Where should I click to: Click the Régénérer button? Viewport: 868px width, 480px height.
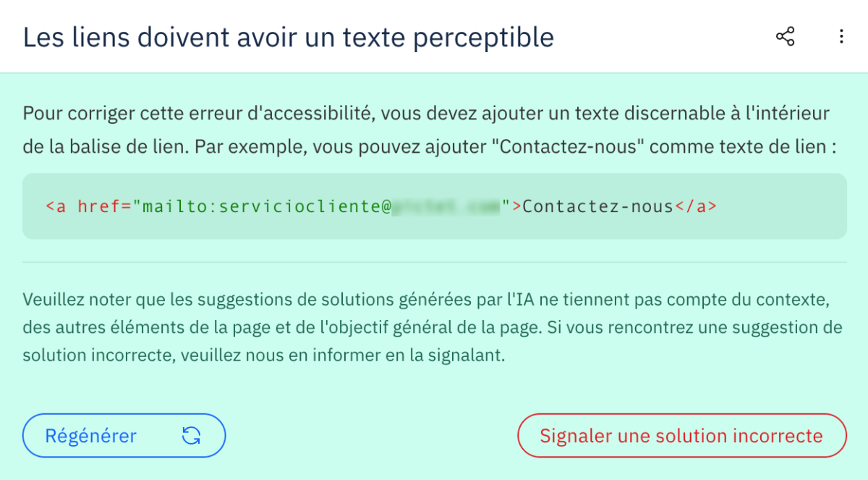coord(123,435)
